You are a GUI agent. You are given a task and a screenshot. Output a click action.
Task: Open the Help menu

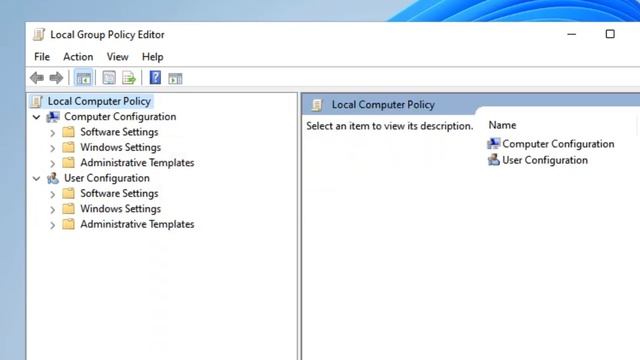153,57
